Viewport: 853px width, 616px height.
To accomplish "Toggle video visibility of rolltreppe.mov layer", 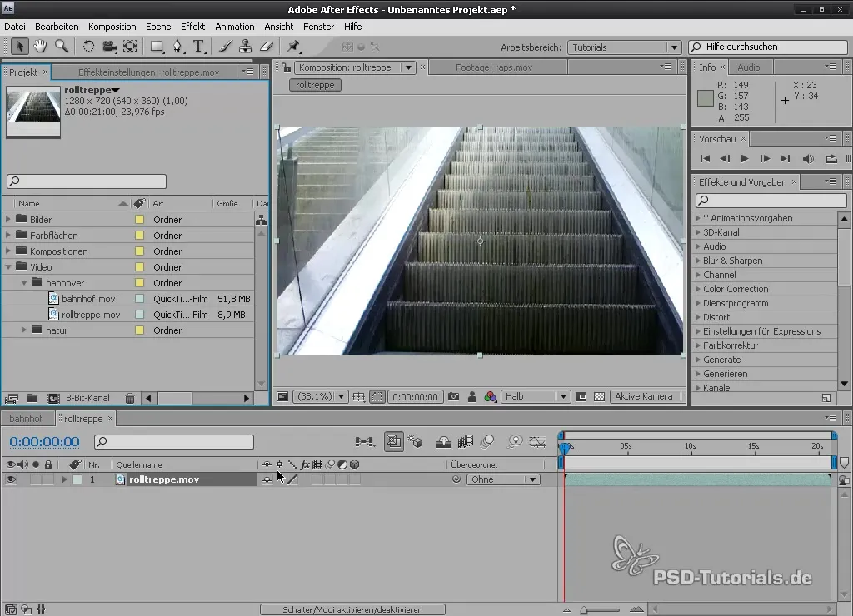I will (x=11, y=479).
